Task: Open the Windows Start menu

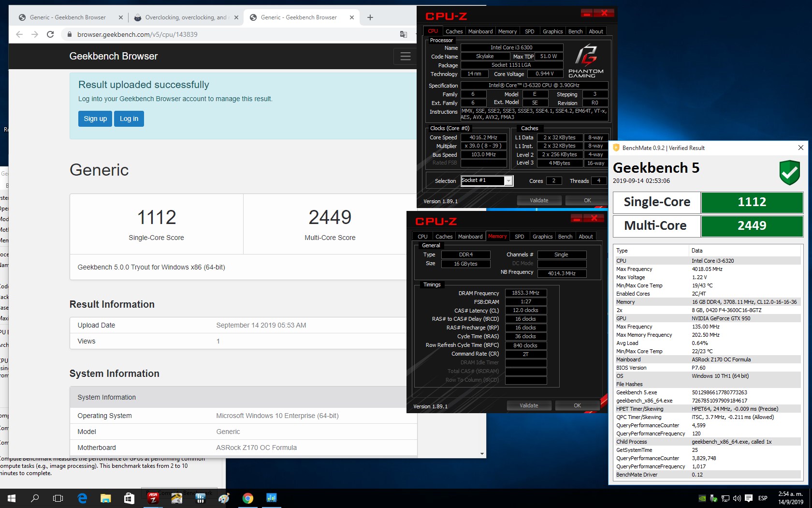Action: point(12,498)
